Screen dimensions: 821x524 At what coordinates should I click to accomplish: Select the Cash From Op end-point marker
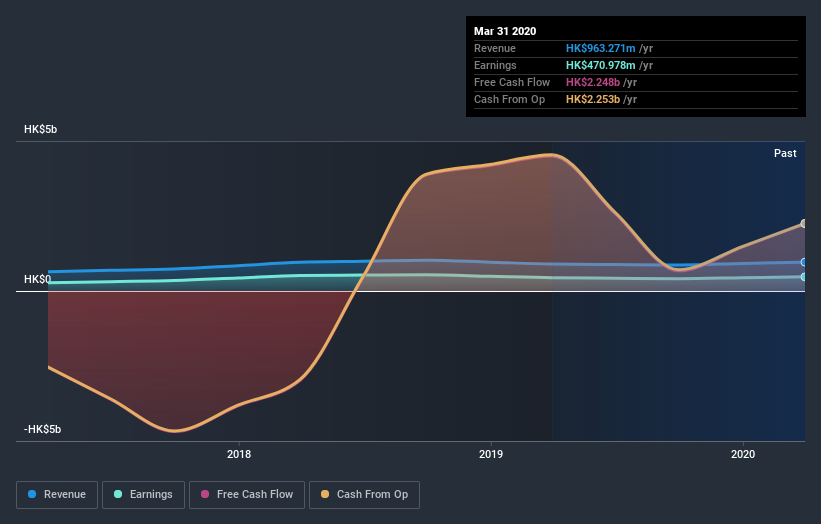pos(804,224)
